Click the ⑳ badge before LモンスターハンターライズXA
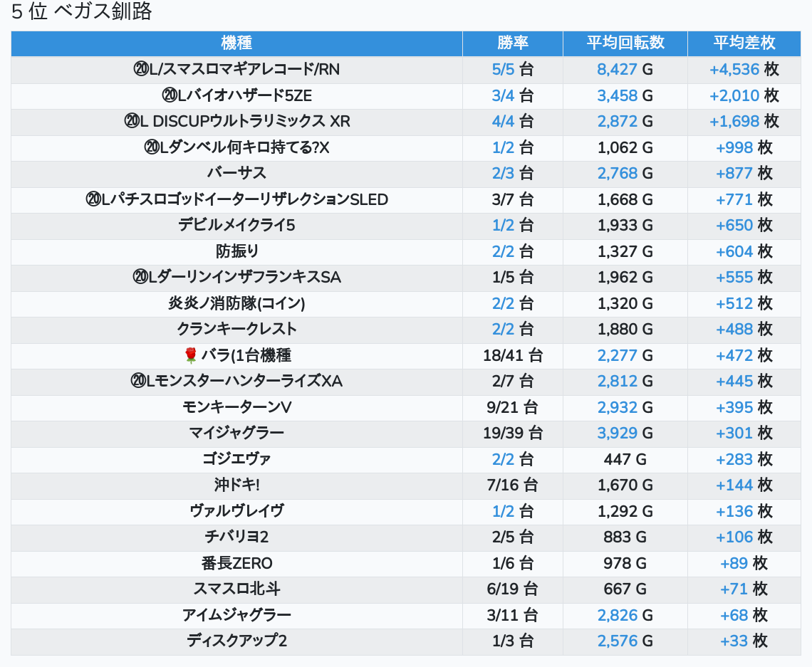812x667 pixels. pyautogui.click(x=138, y=382)
